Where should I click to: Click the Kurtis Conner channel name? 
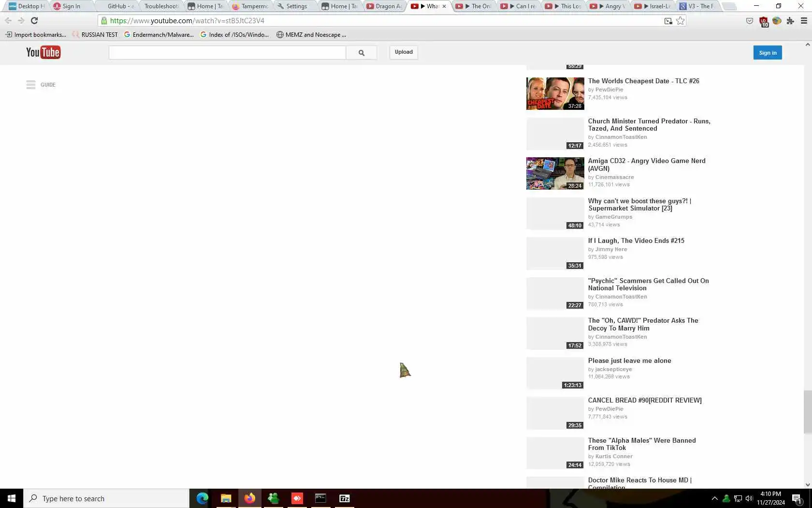614,456
